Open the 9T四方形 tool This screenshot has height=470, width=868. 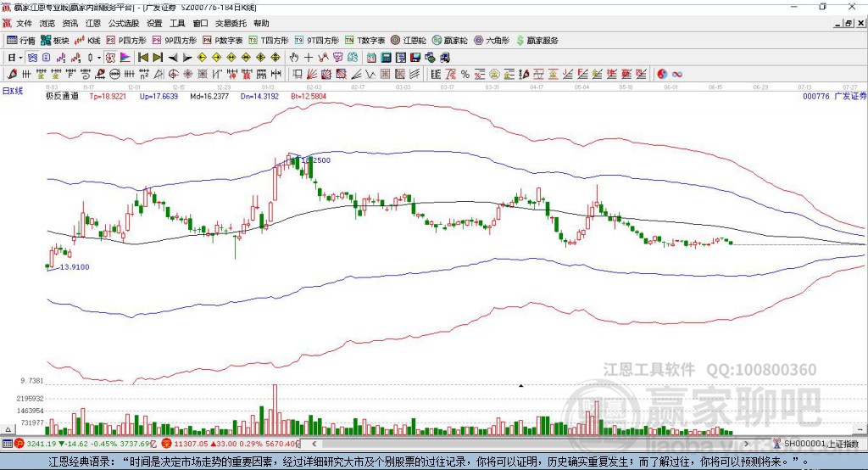(317, 41)
